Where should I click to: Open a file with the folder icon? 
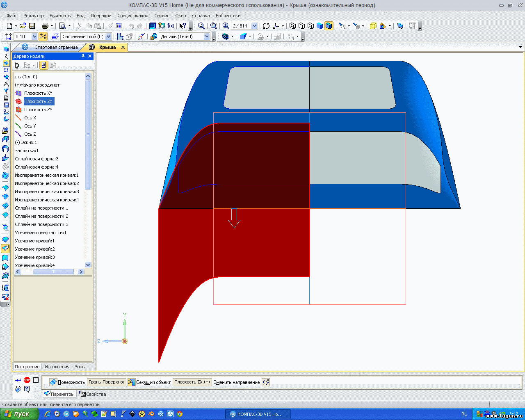click(x=23, y=26)
